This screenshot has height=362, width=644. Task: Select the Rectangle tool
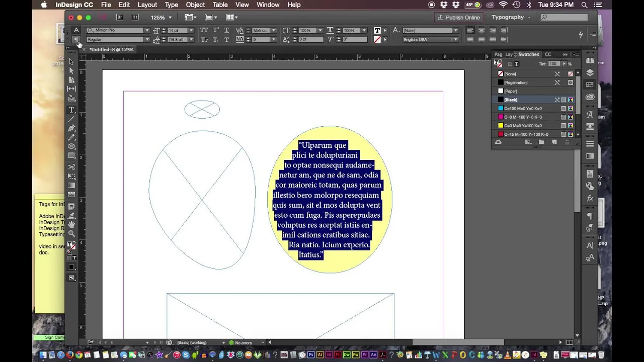[71, 156]
